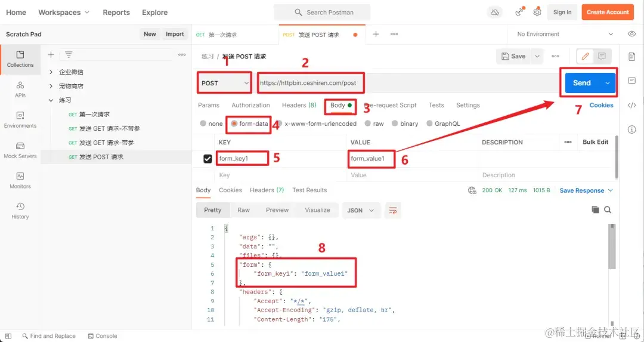Open collections sidebar three-dot options menu
This screenshot has width=644, height=342.
point(182,55)
